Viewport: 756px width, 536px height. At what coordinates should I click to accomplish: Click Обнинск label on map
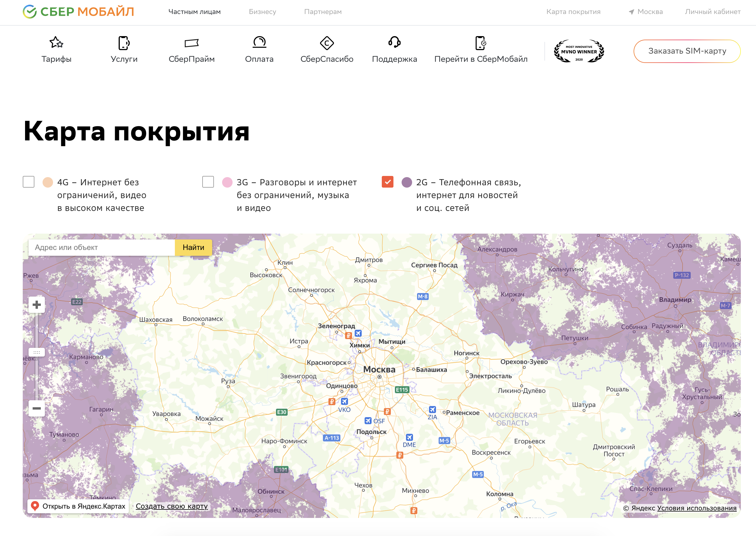point(271,491)
